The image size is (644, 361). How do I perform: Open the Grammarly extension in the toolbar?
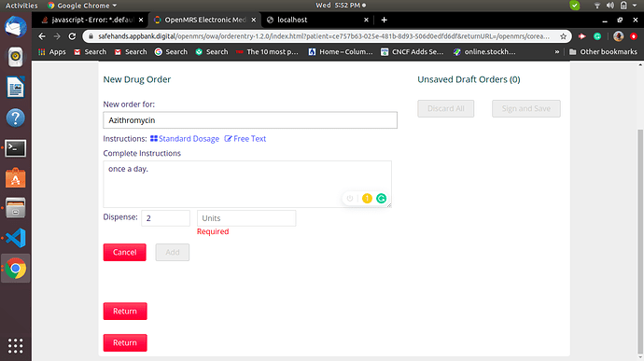pyautogui.click(x=597, y=36)
